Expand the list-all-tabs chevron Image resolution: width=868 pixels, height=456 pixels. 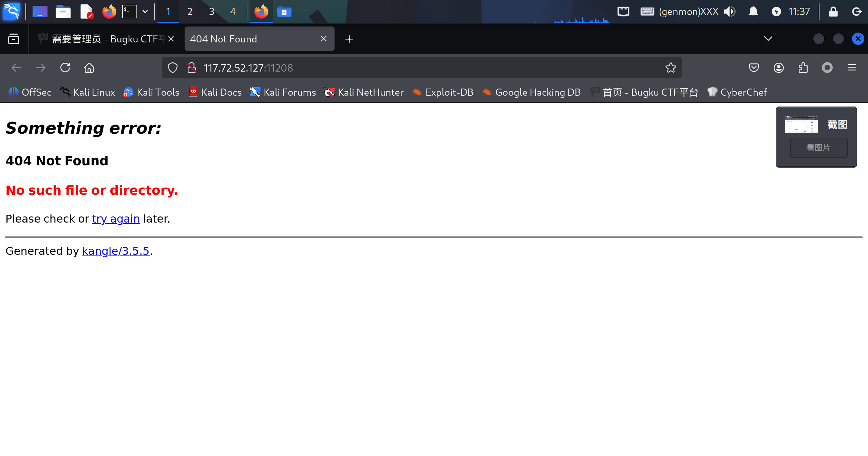point(768,39)
